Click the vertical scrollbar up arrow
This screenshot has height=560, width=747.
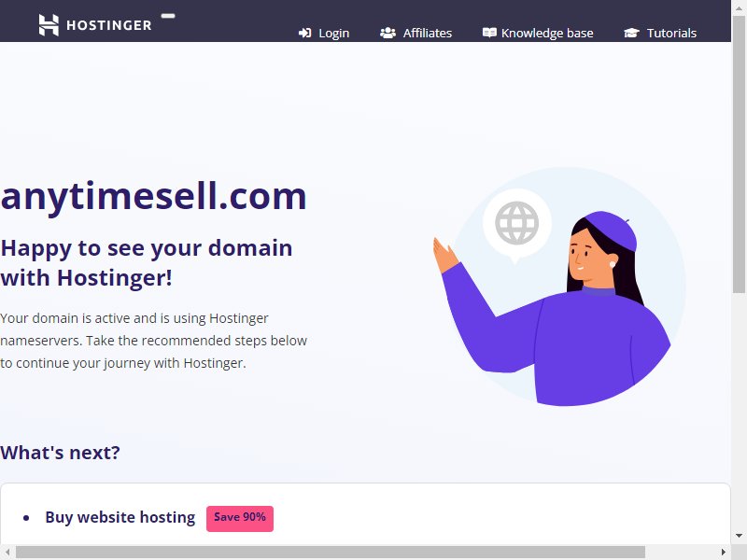(739, 7)
